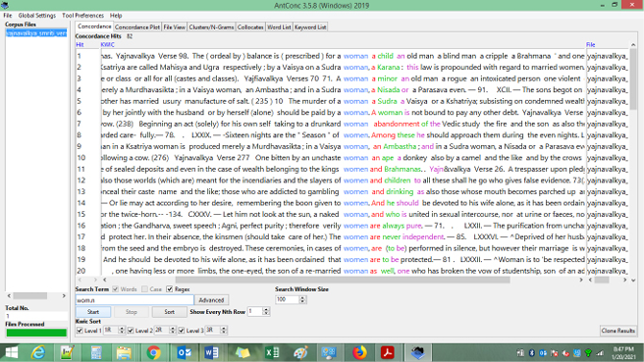Screen dimensions: 644x362
Task: Open the Tool Preferences menu
Action: pos(83,15)
